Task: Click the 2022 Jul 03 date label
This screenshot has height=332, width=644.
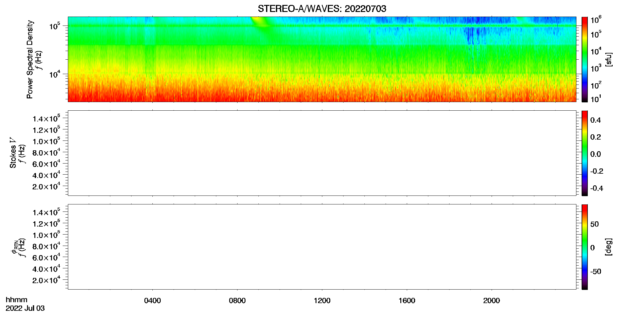Action: point(25,308)
